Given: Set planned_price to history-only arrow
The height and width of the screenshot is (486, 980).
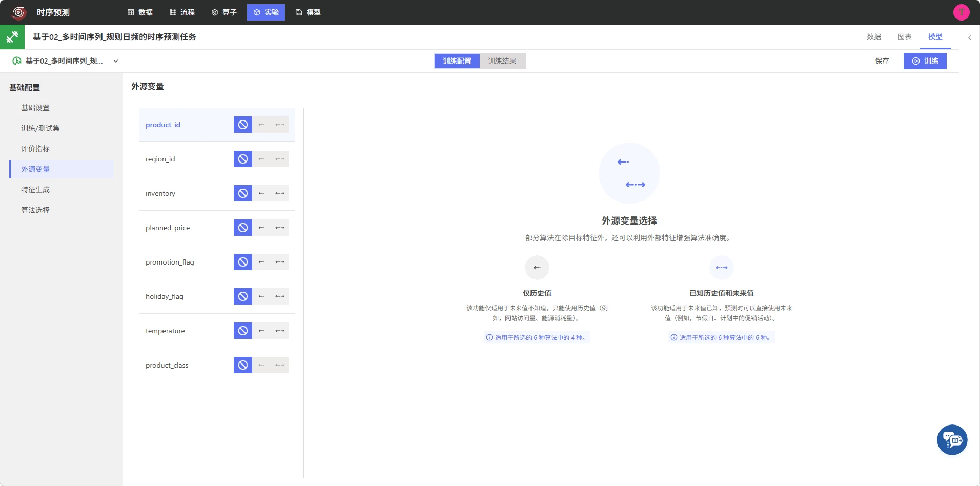Looking at the screenshot, I should pyautogui.click(x=261, y=228).
